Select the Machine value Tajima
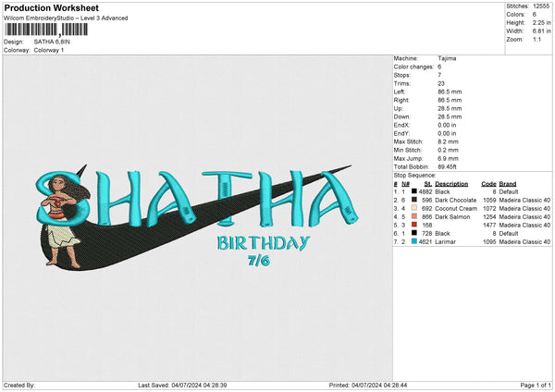 (x=447, y=58)
